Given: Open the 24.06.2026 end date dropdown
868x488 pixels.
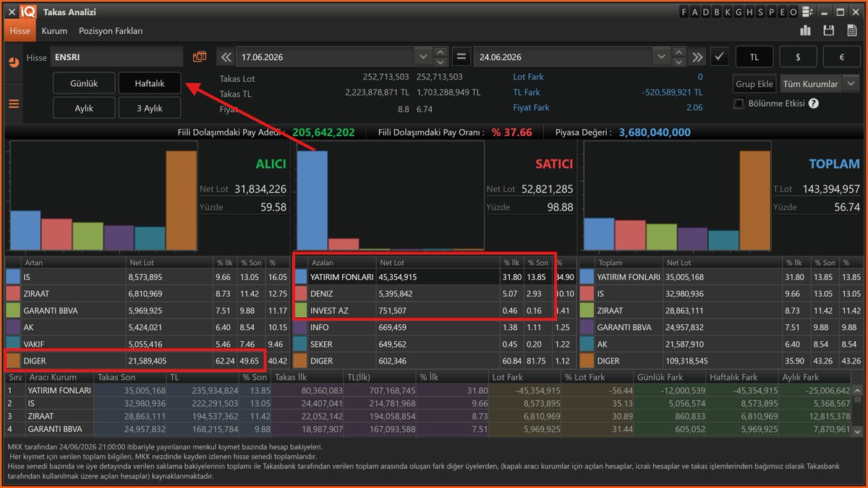Looking at the screenshot, I should tap(660, 57).
